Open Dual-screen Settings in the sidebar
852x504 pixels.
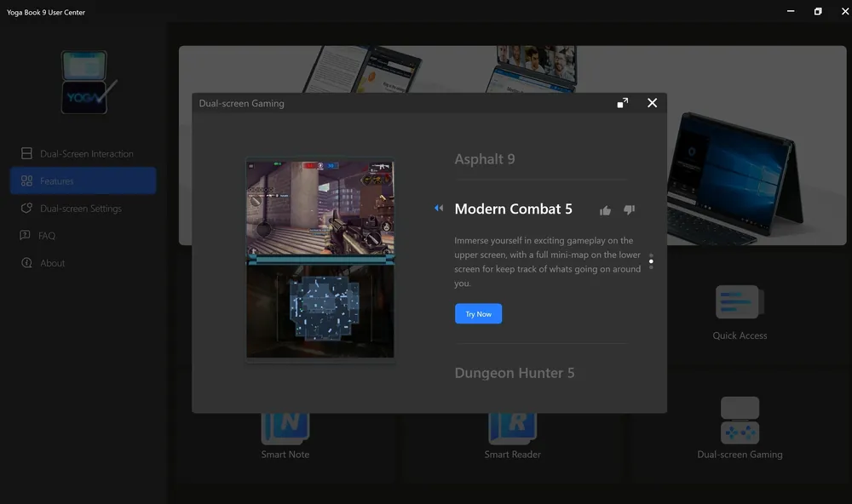tap(83, 209)
